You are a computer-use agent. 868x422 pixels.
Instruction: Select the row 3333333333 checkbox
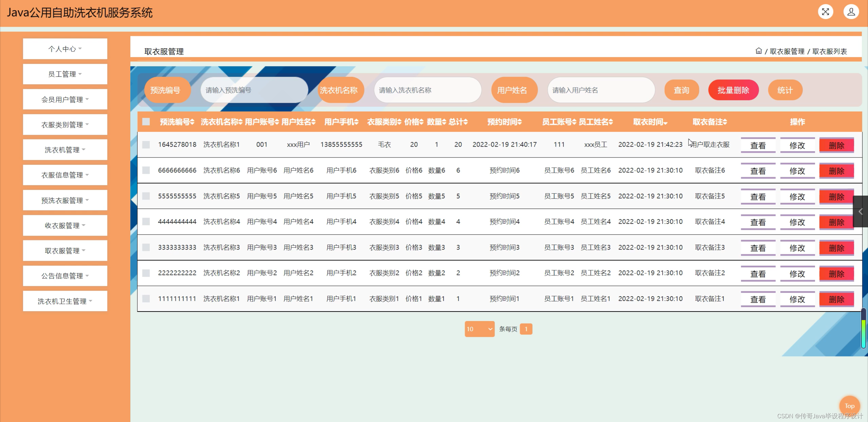146,247
